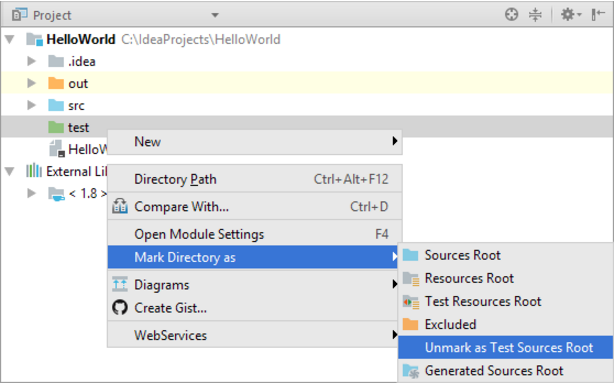Click the Generated Sources Root icon
The height and width of the screenshot is (383, 615).
click(411, 371)
